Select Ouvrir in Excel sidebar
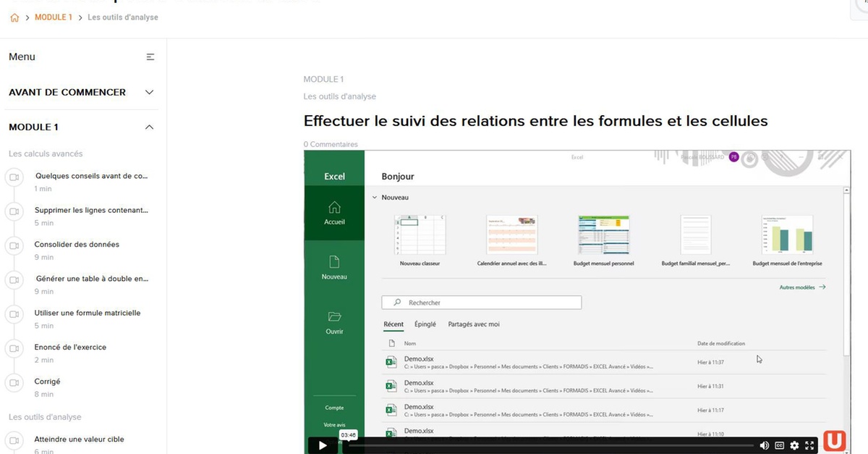Screen dimensions: 868x454 334,322
